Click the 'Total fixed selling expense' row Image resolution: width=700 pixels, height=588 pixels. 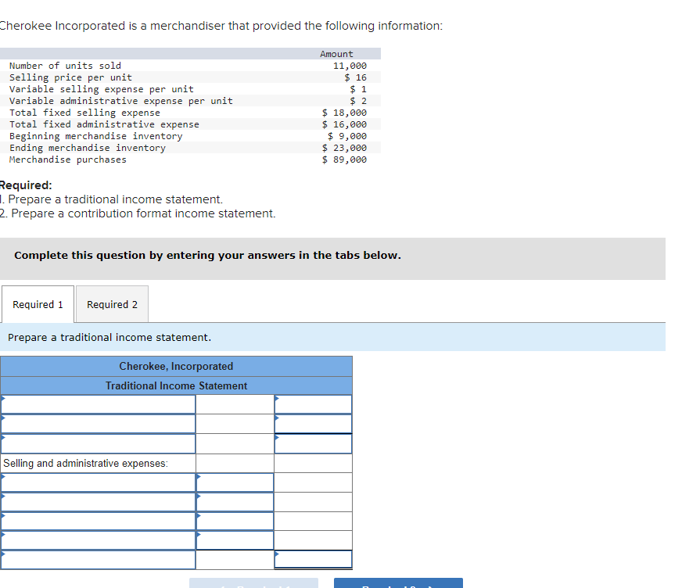click(x=190, y=113)
